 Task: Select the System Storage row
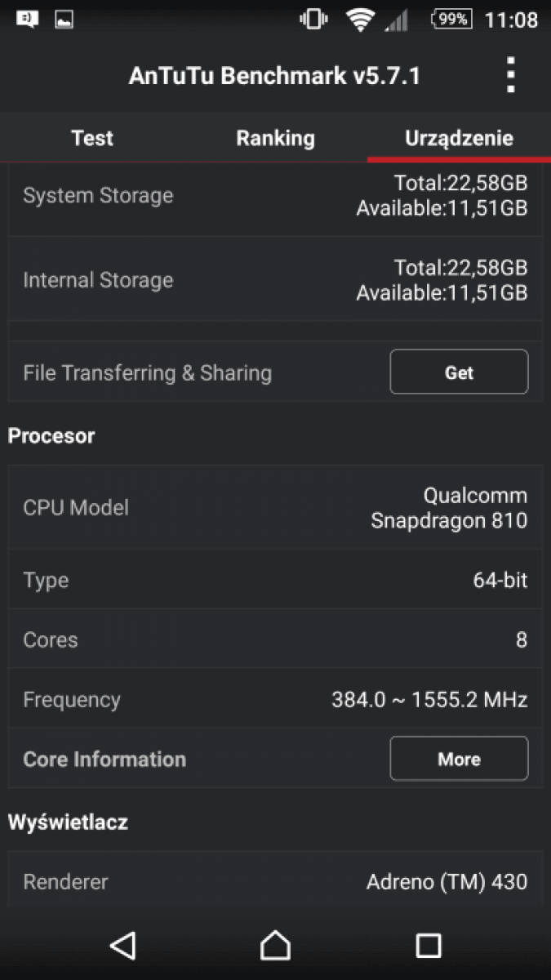[275, 196]
